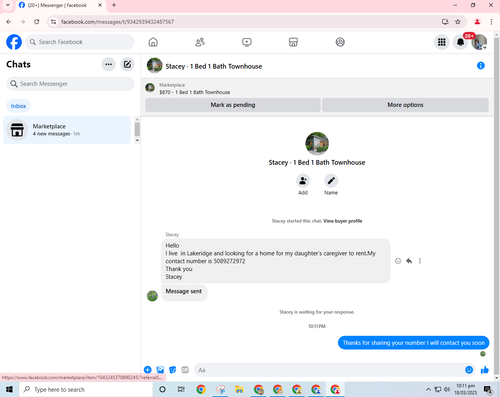The image size is (500, 397).
Task: Click the chat list scrollbar up arrow
Action: 137,119
